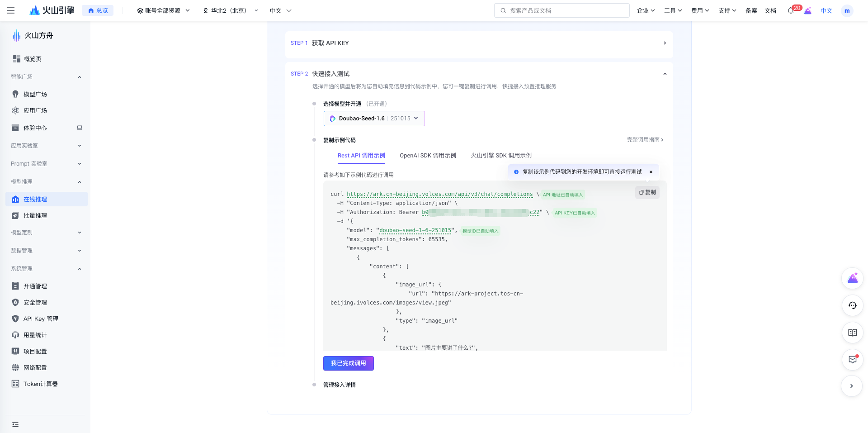Click inside the 搜索产品或文档 search field
This screenshot has height=433, width=868.
tap(561, 10)
